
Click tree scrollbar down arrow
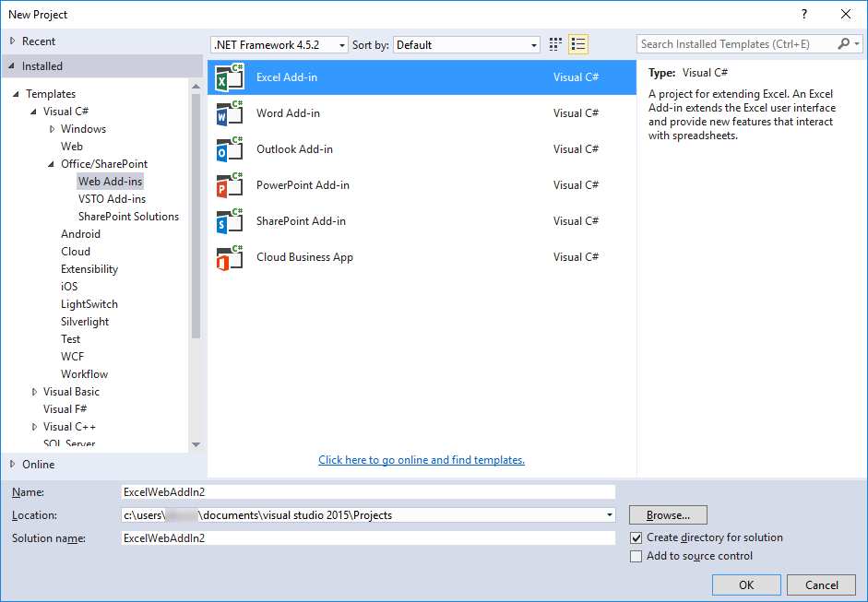[x=196, y=444]
